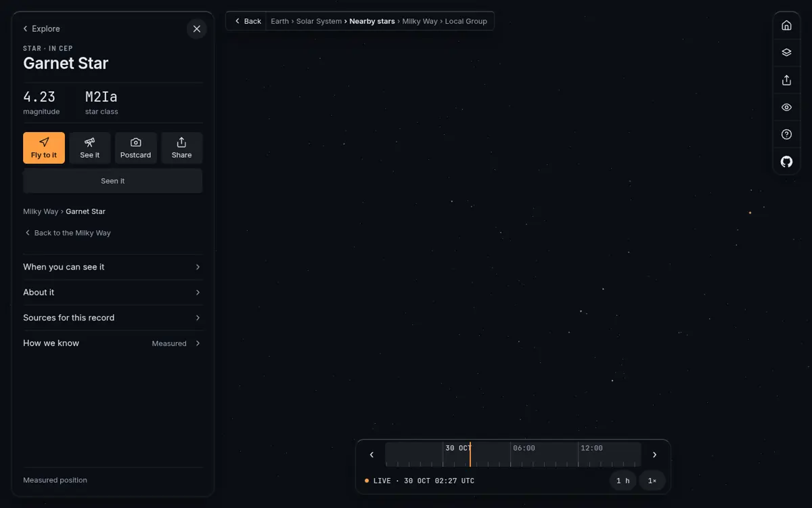Open the help question-mark icon
This screenshot has width=812, height=508.
pyautogui.click(x=786, y=134)
